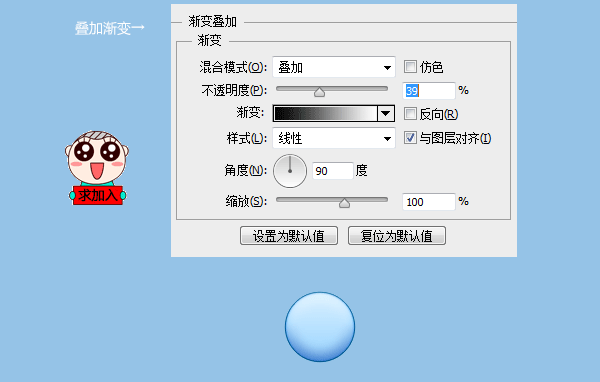Click the 缩放 scale slider handle
The height and width of the screenshot is (382, 600).
[344, 203]
